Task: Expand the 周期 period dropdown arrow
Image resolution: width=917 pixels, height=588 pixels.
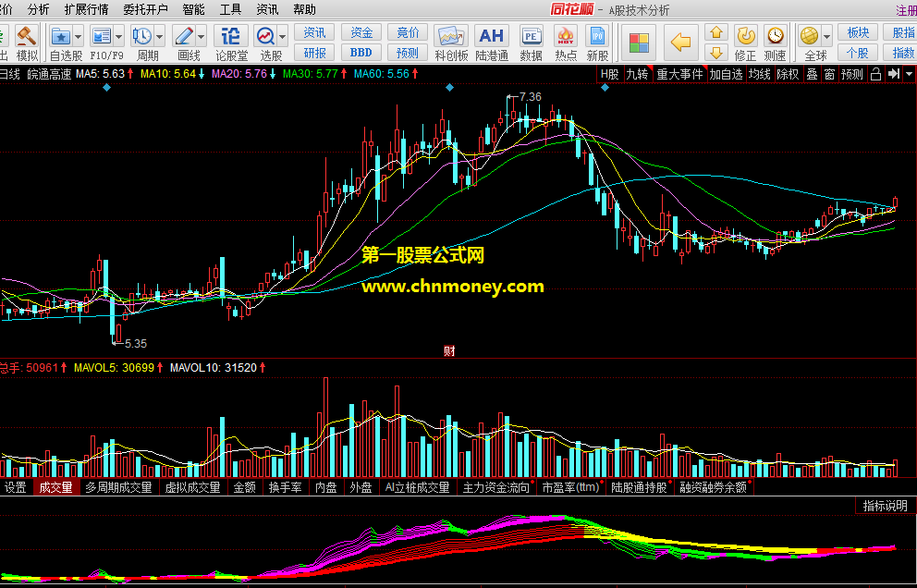Action: click(x=160, y=36)
